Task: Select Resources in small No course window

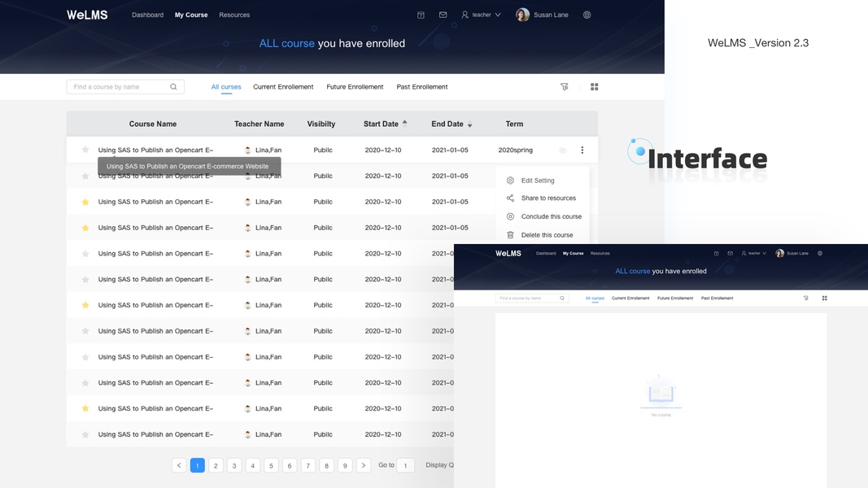Action: [x=600, y=254]
